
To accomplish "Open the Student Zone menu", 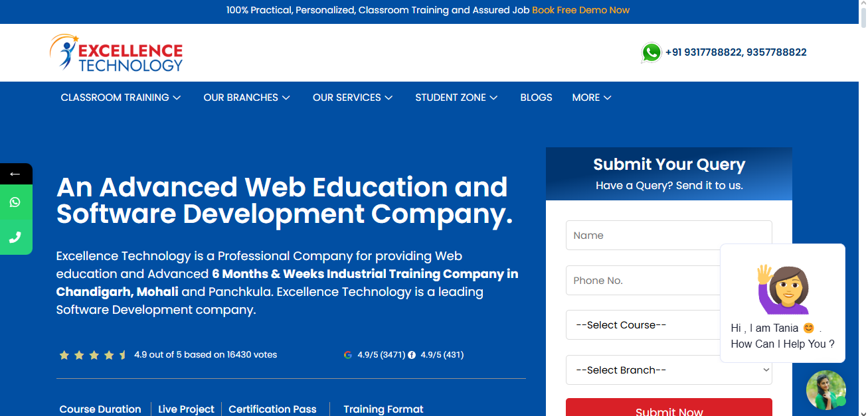I will 456,98.
